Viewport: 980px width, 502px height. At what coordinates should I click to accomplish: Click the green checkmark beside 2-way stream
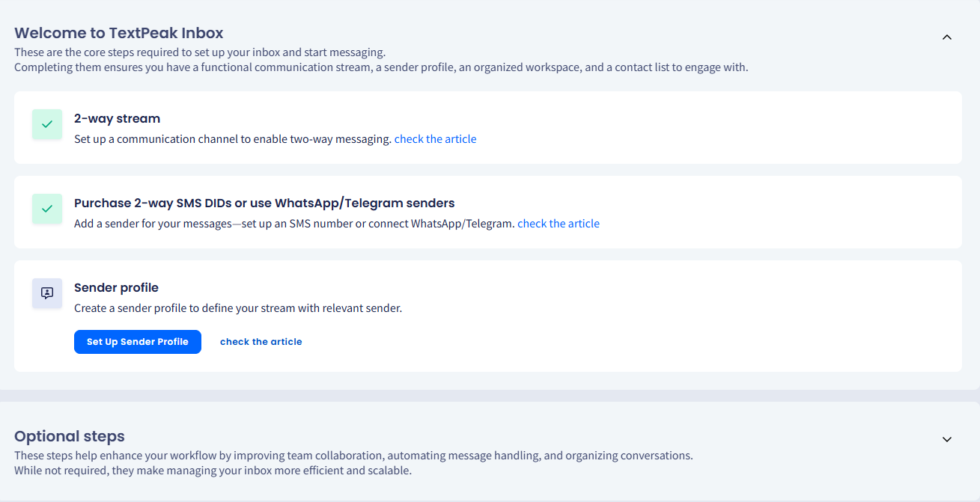coord(47,124)
